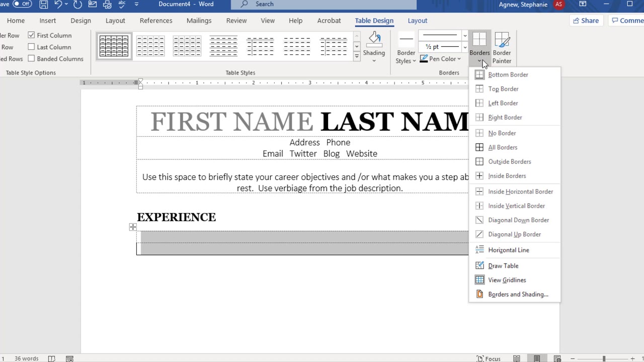Click the EXPERIENCE heading in the document

tap(177, 217)
